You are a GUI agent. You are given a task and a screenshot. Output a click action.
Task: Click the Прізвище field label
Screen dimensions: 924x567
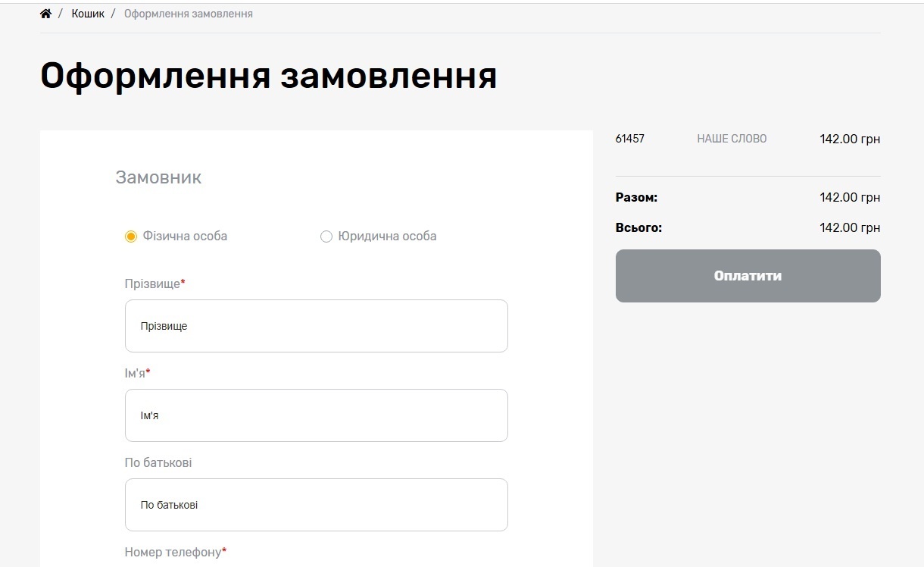(x=152, y=283)
